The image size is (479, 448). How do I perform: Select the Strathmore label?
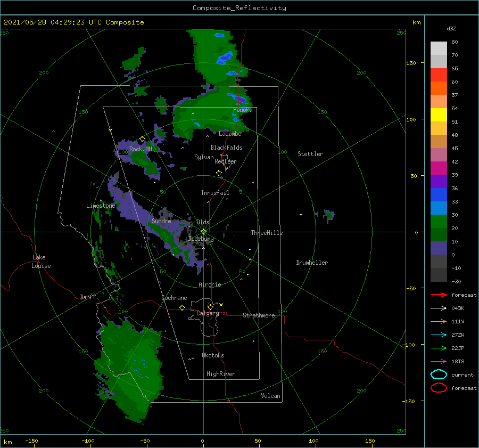pos(259,315)
